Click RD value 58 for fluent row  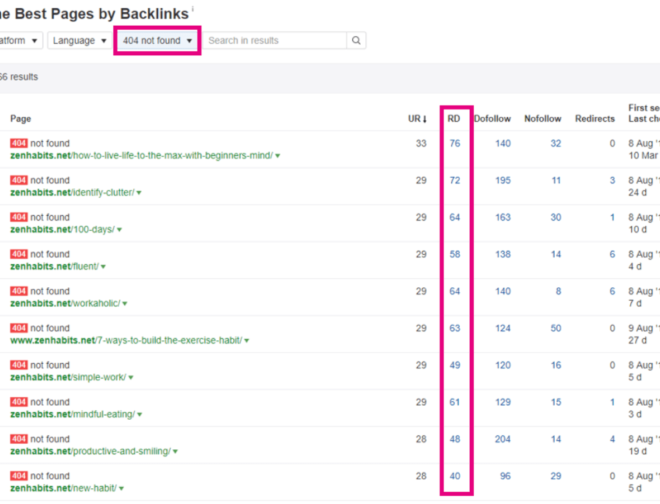(x=455, y=254)
